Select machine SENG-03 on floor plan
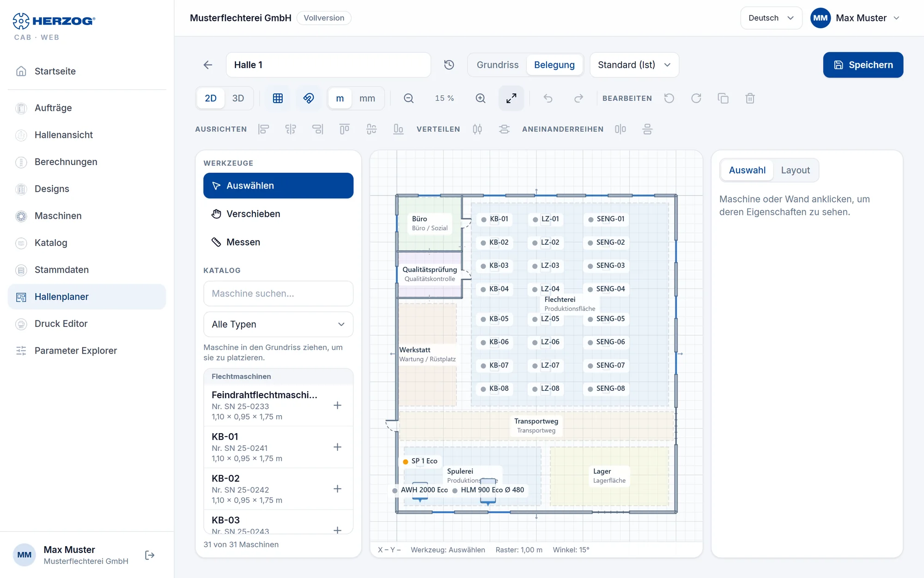 click(606, 265)
